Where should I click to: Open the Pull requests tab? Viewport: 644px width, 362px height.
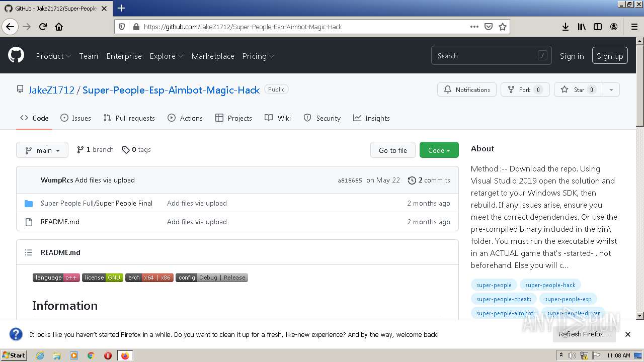point(129,118)
